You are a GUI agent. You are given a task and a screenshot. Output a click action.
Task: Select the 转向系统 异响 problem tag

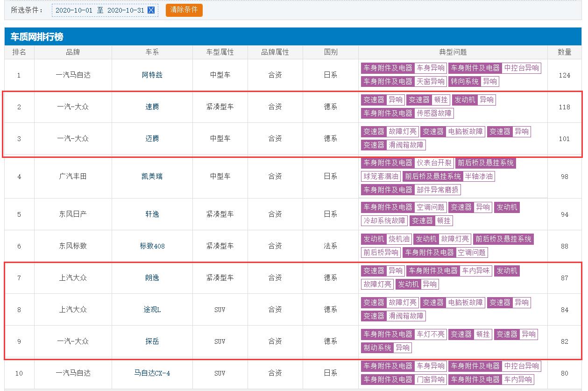pyautogui.click(x=474, y=81)
